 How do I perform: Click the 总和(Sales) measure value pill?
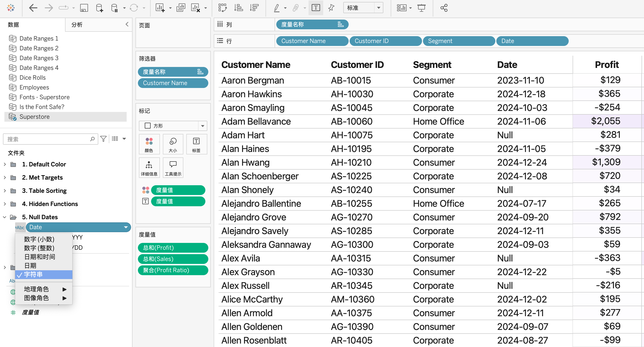pyautogui.click(x=173, y=259)
